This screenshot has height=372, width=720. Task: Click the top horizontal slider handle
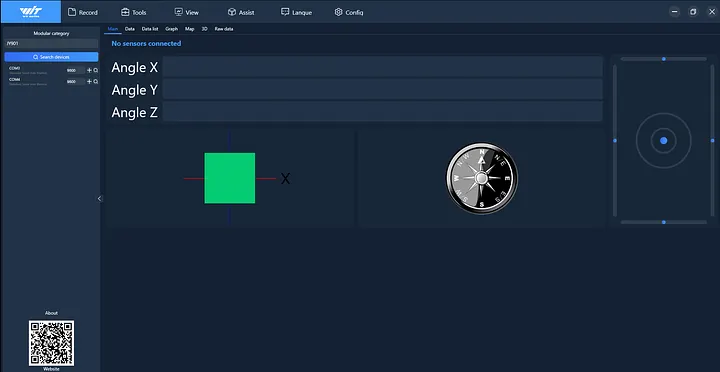coord(664,59)
